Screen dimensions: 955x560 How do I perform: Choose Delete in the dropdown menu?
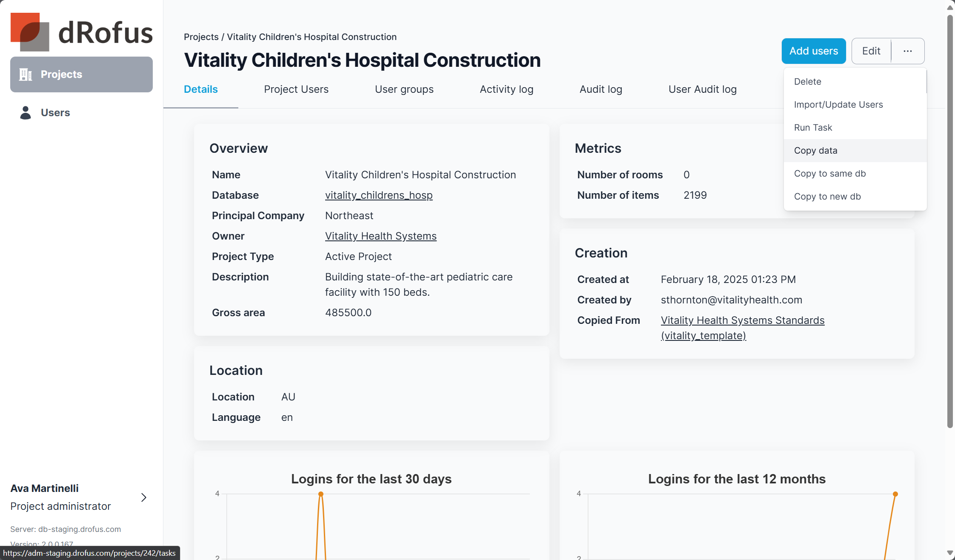(807, 82)
